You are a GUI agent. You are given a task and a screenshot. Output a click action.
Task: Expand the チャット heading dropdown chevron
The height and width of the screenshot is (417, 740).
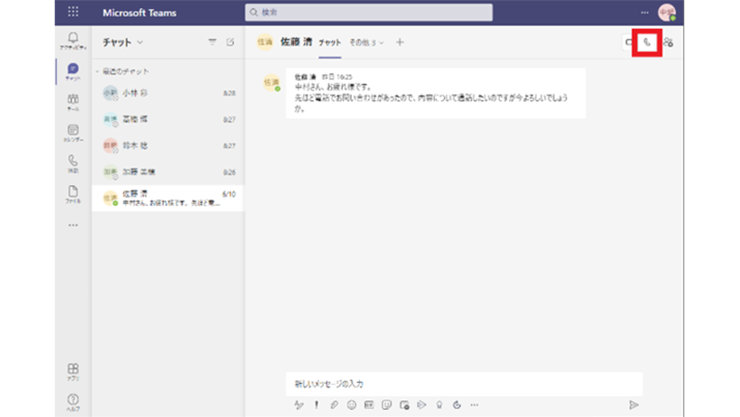[140, 42]
